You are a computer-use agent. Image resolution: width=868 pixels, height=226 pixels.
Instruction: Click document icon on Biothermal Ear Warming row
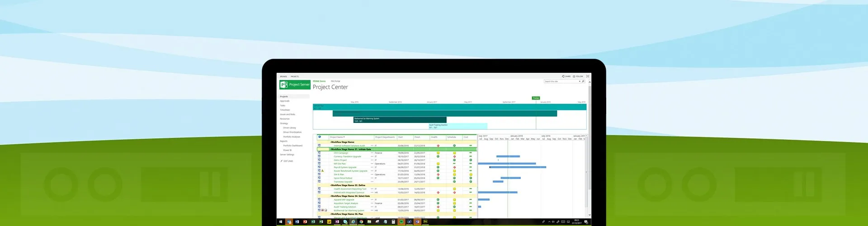[x=325, y=210]
